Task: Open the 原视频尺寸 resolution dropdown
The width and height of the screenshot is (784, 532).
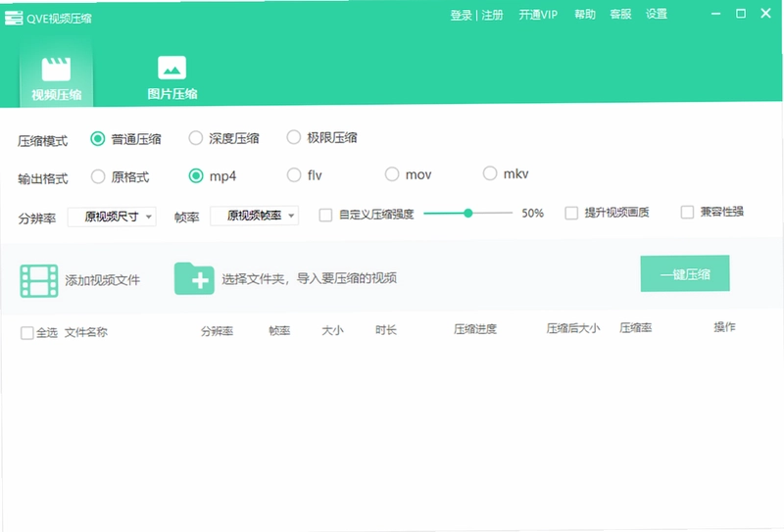Action: (x=112, y=217)
